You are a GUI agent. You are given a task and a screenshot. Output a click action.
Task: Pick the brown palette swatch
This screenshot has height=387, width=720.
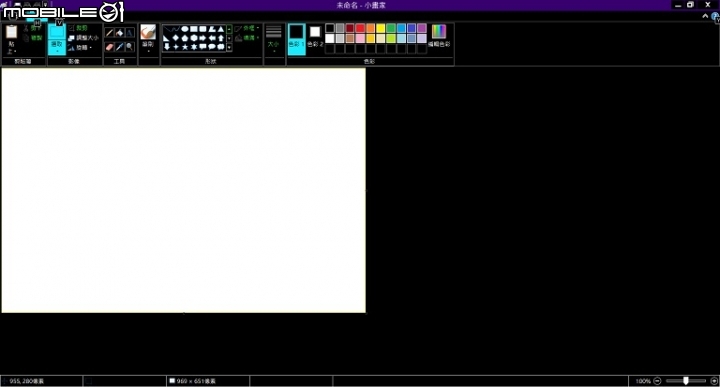[350, 38]
